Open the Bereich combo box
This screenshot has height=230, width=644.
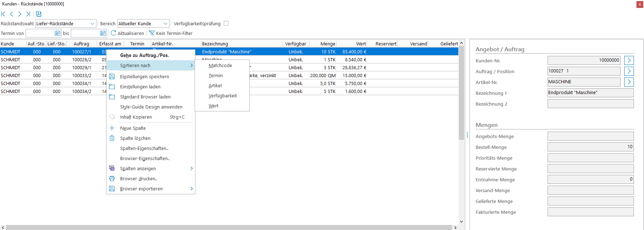pos(165,23)
